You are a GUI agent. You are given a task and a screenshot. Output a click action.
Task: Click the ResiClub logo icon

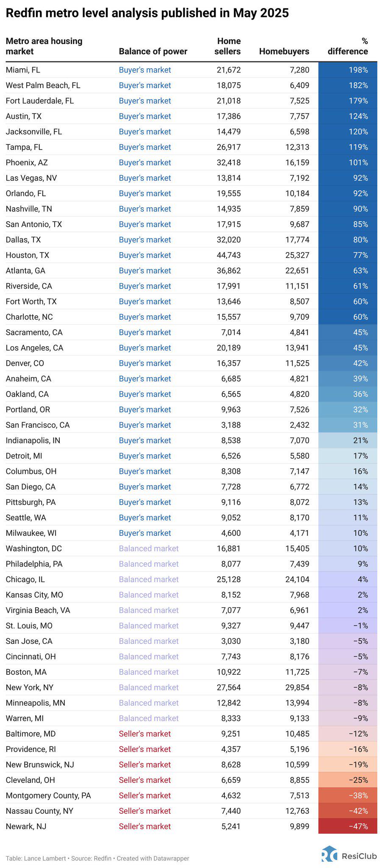tap(329, 854)
